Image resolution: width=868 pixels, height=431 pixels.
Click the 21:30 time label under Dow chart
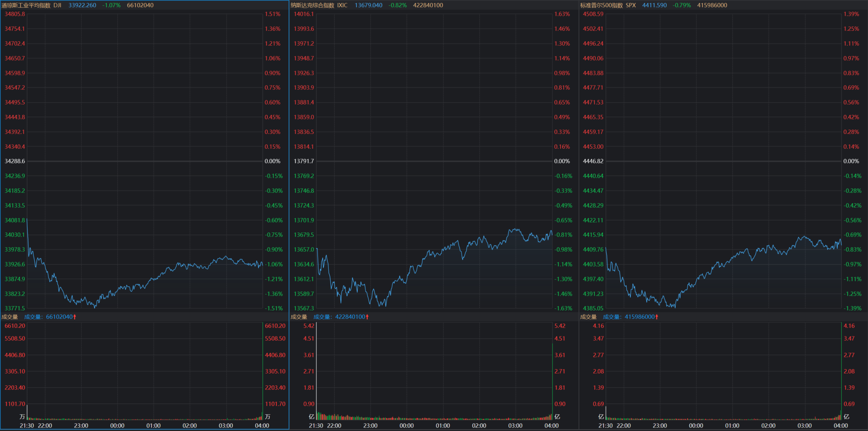click(27, 426)
